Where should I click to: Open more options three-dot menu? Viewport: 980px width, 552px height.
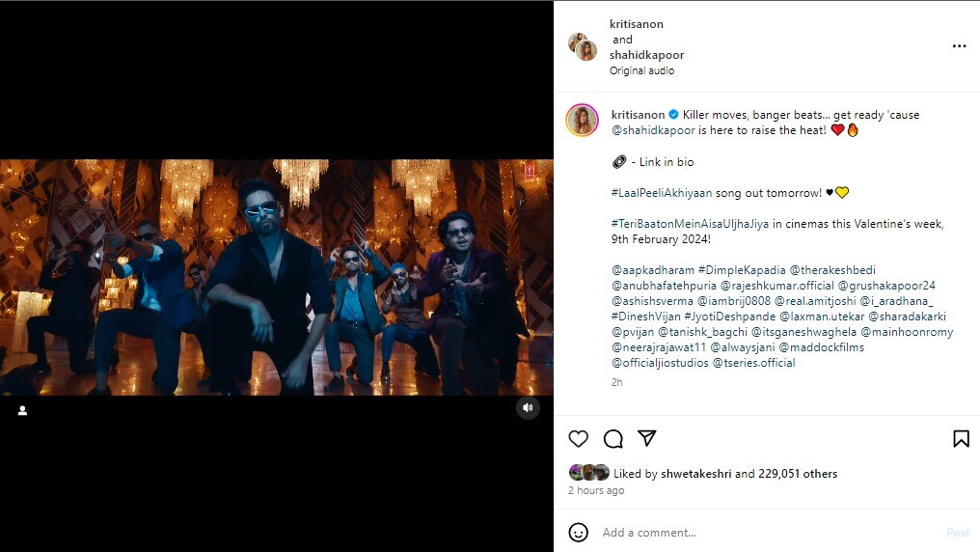coord(959,46)
